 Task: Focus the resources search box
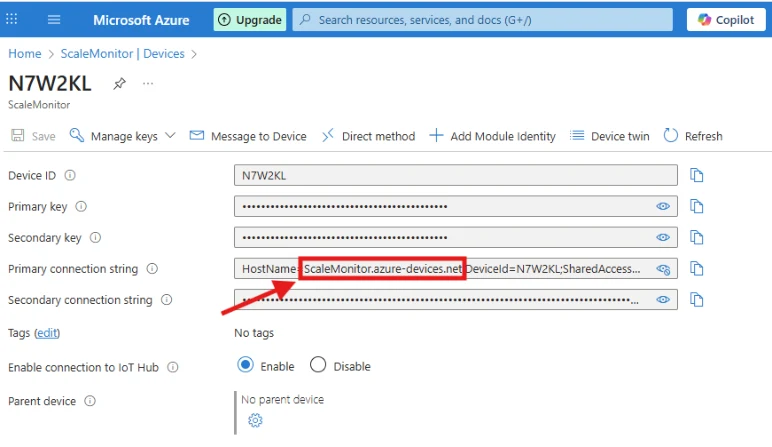click(x=482, y=20)
